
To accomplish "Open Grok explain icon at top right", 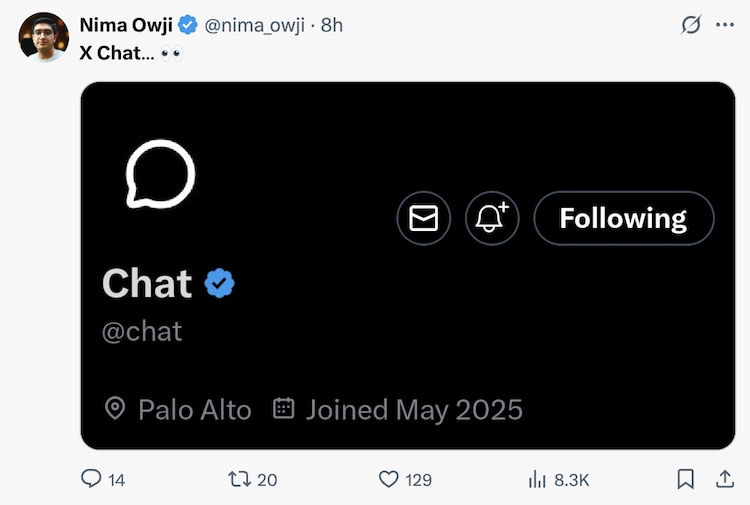I will coord(690,25).
